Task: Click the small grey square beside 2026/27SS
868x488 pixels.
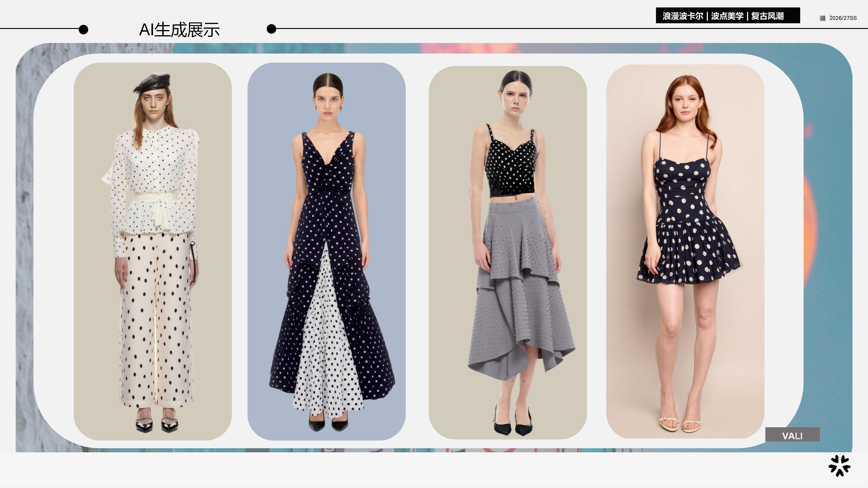Action: coord(823,18)
